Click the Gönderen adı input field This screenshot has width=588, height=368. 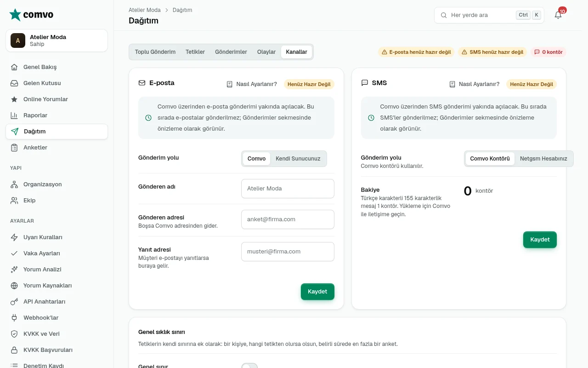pos(288,189)
